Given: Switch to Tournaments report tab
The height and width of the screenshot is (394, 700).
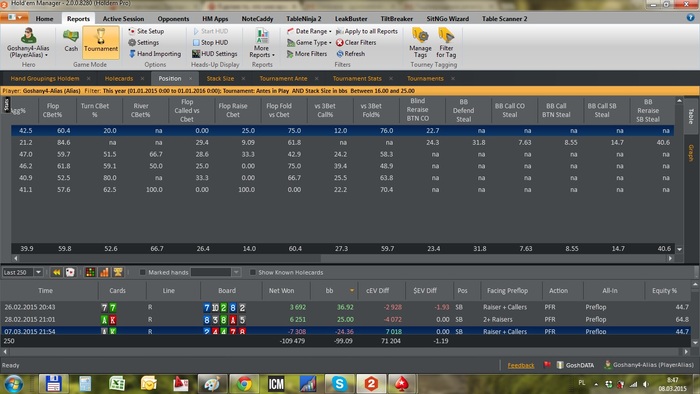Looking at the screenshot, I should point(425,79).
